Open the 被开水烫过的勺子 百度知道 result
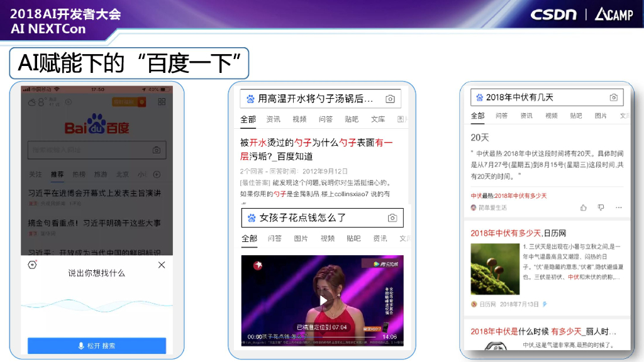Viewport: 644px width, 362px height. 317,150
